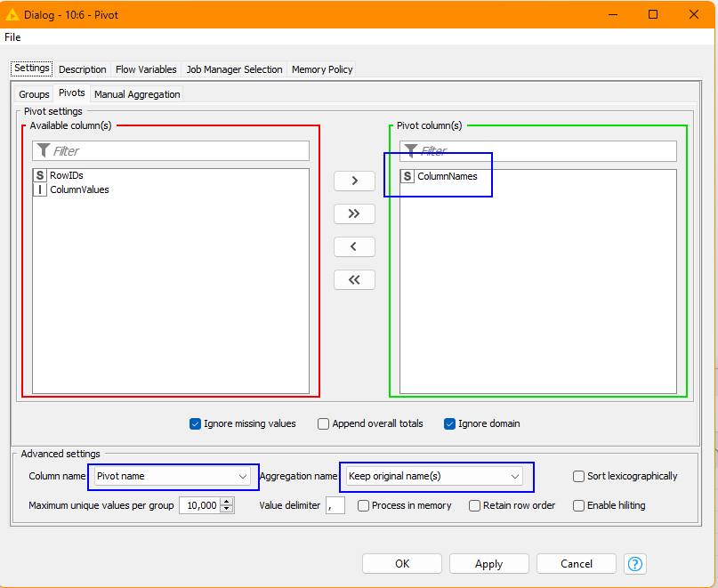
Task: Select the ColumnValues integer column
Action: pyautogui.click(x=78, y=189)
